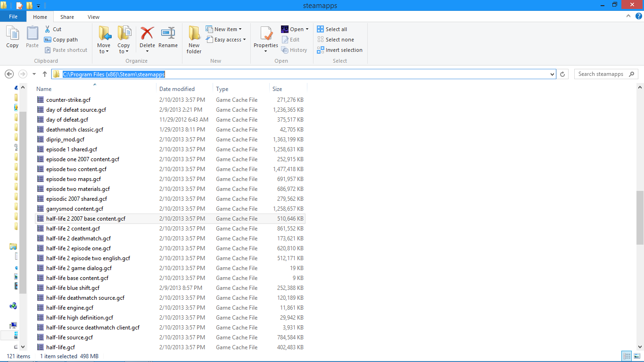Click the file icon beside diprip_mod.gcf

[40, 140]
